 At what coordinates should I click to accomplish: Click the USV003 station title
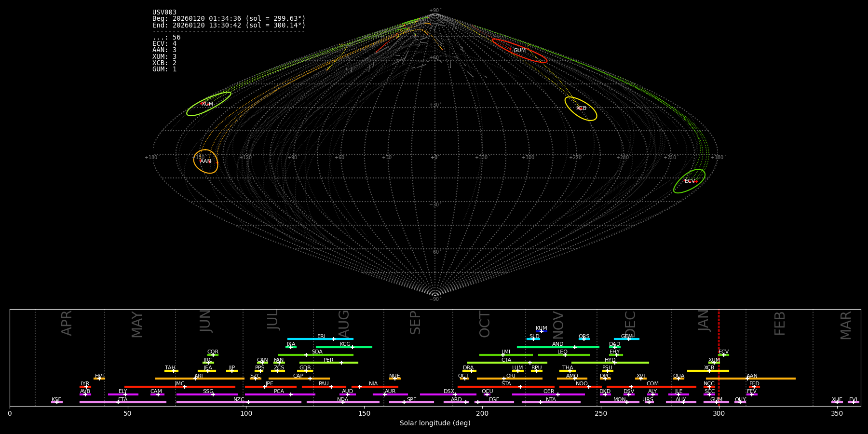tap(164, 13)
